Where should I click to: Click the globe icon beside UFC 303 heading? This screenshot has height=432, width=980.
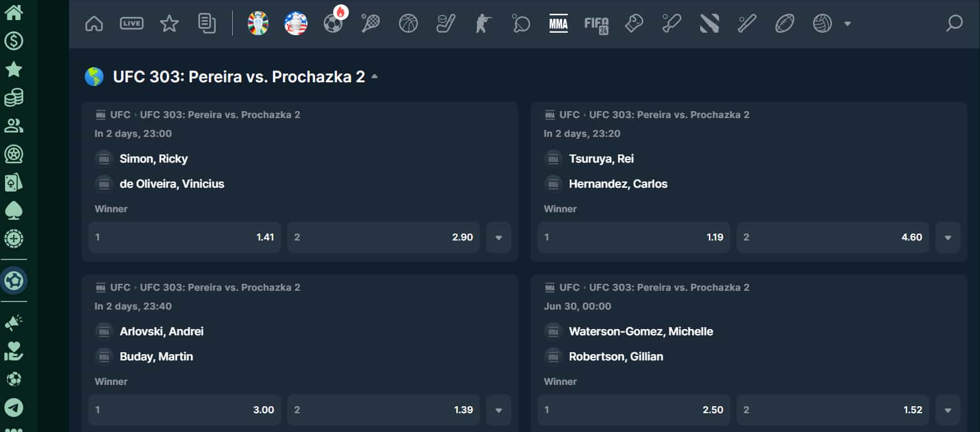click(x=94, y=77)
